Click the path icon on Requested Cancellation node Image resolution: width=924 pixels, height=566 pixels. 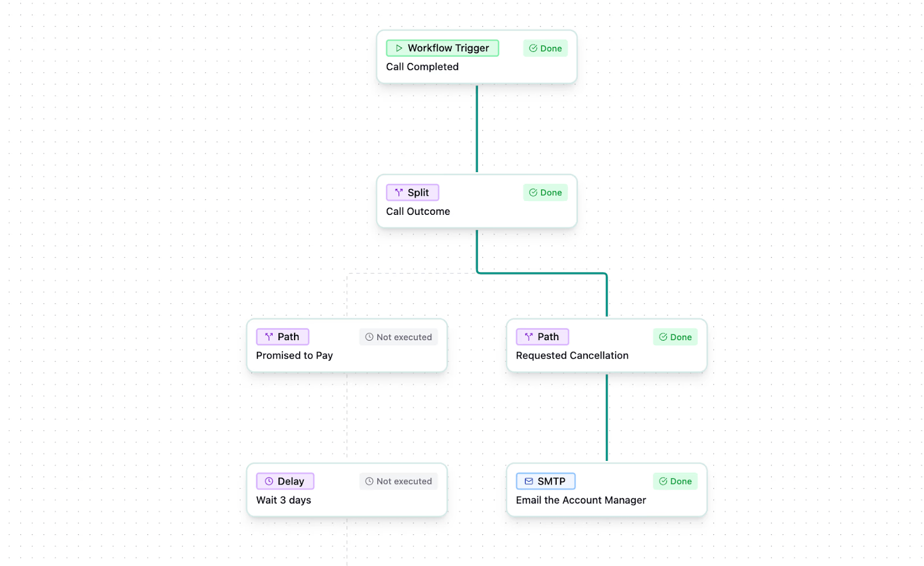[528, 337]
